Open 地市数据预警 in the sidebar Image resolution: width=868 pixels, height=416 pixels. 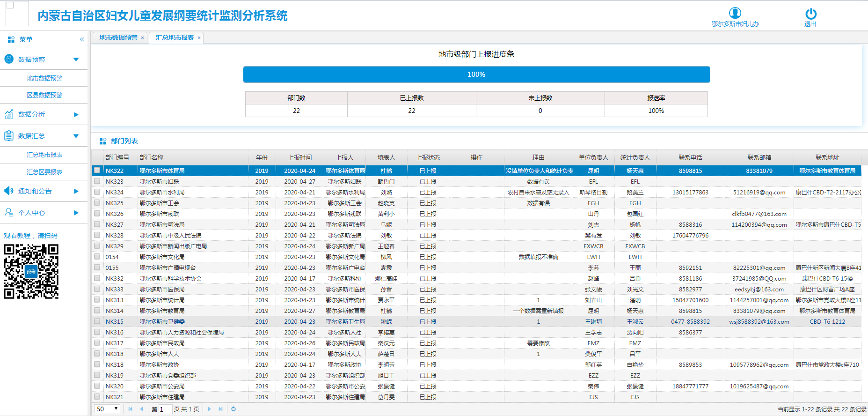tap(44, 78)
